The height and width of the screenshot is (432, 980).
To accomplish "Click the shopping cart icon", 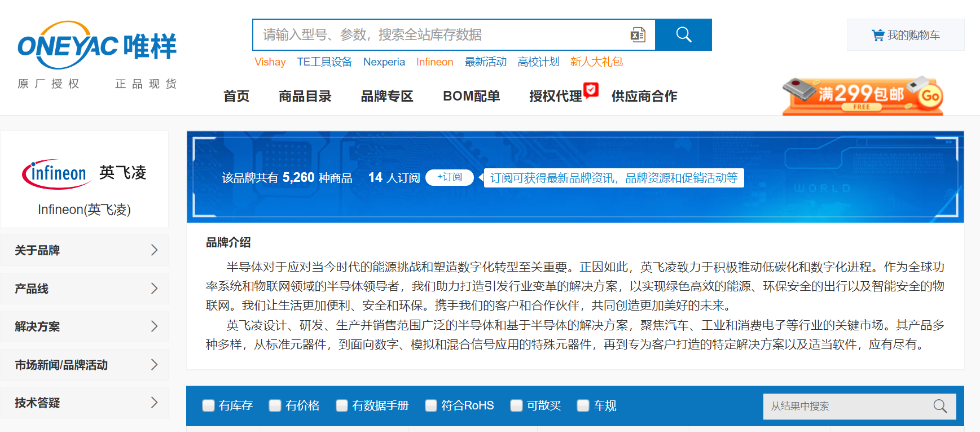I will pos(877,35).
